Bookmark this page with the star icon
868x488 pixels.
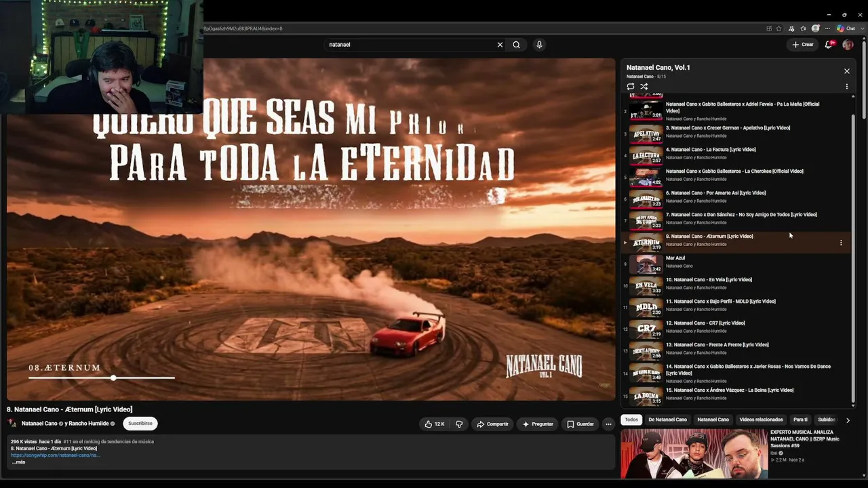coord(778,28)
